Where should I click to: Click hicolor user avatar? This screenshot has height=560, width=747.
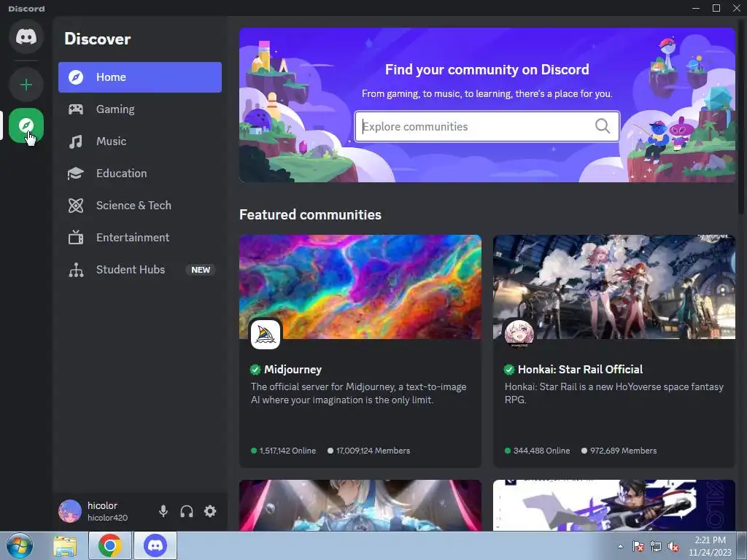[69, 511]
